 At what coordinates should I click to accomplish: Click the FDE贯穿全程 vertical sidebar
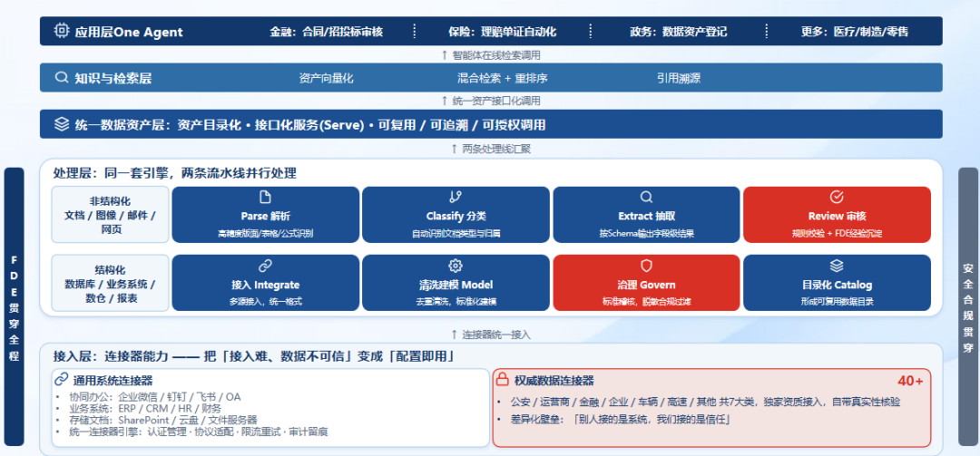14,306
